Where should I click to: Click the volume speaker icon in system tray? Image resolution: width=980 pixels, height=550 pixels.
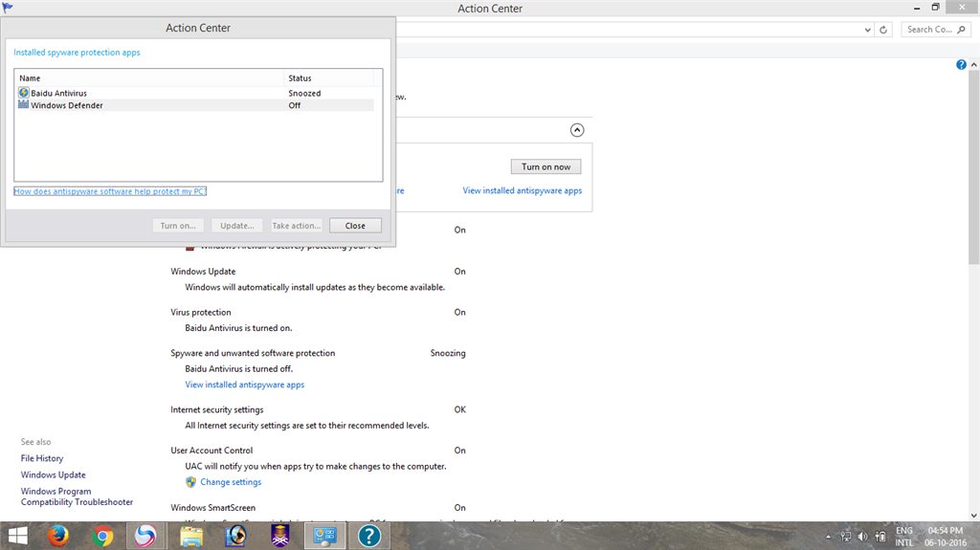863,537
